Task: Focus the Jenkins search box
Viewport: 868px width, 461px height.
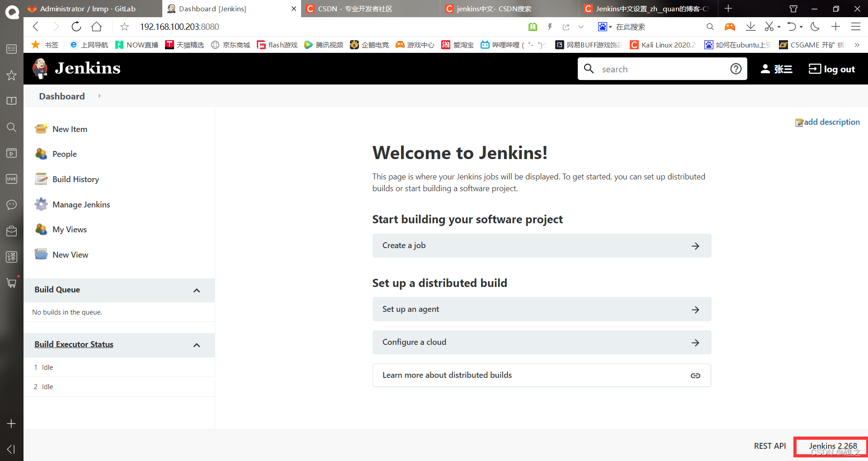Action: tap(662, 69)
